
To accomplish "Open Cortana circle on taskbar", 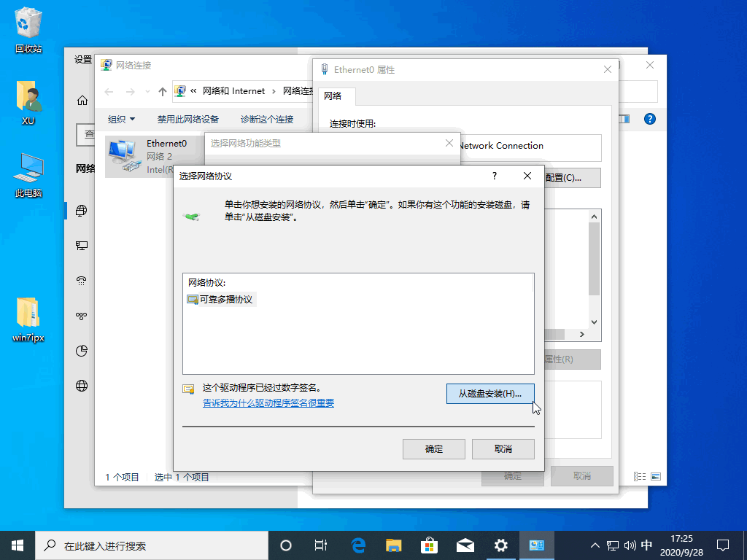I will (x=286, y=545).
